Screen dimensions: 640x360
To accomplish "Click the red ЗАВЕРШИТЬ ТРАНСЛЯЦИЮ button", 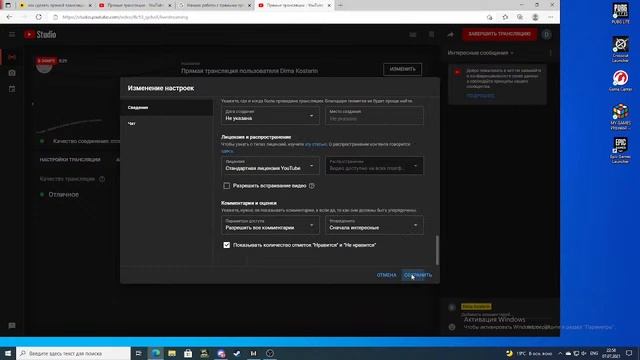I will 499,34.
